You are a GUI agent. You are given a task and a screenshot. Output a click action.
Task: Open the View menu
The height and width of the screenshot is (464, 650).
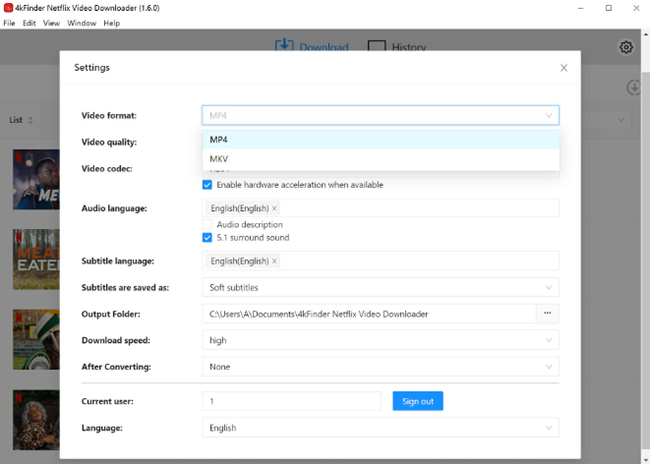pyautogui.click(x=51, y=23)
